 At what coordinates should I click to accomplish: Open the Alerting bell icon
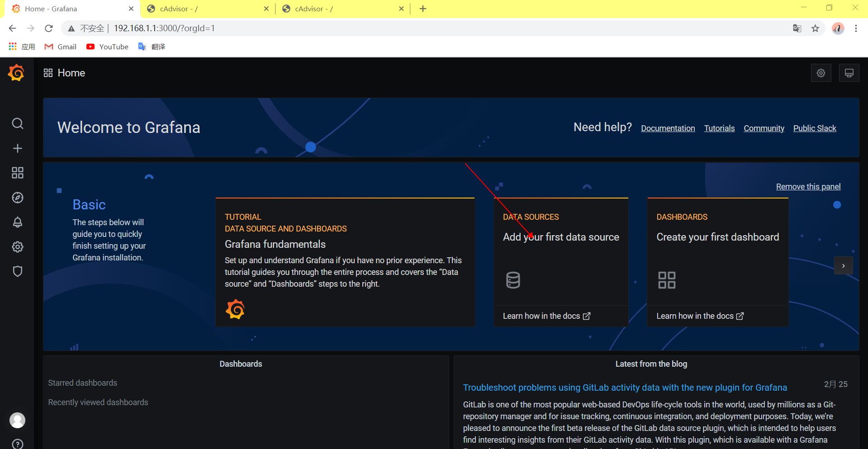[x=18, y=222]
